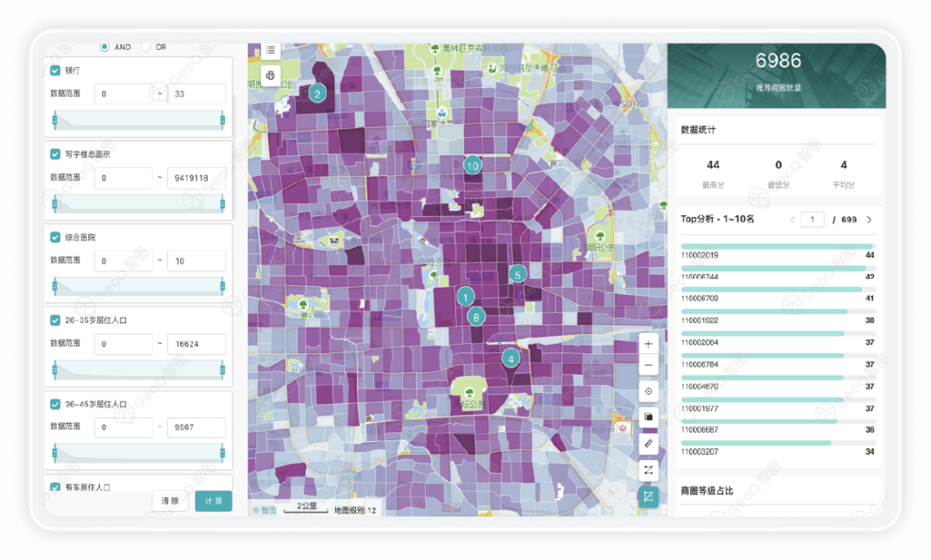Click the 36~45岁 max field 9567
This screenshot has width=931, height=560.
point(197,426)
